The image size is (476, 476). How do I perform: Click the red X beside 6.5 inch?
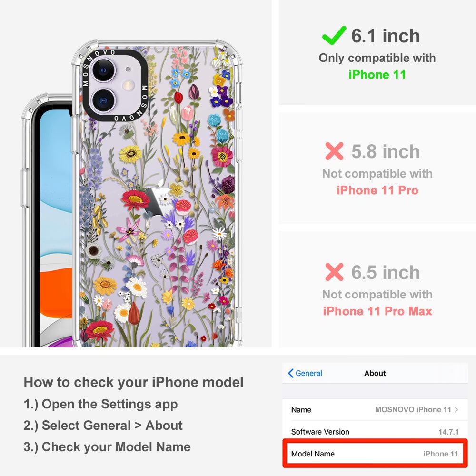pos(334,272)
